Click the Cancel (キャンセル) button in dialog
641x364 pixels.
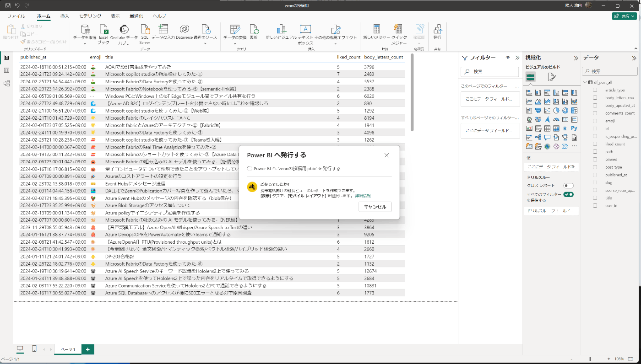pos(375,207)
